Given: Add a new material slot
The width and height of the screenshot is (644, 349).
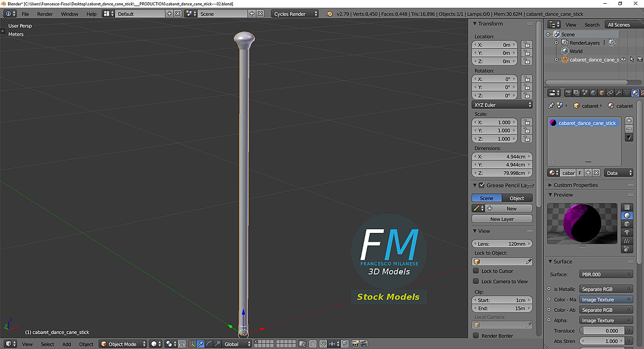Looking at the screenshot, I should [629, 121].
